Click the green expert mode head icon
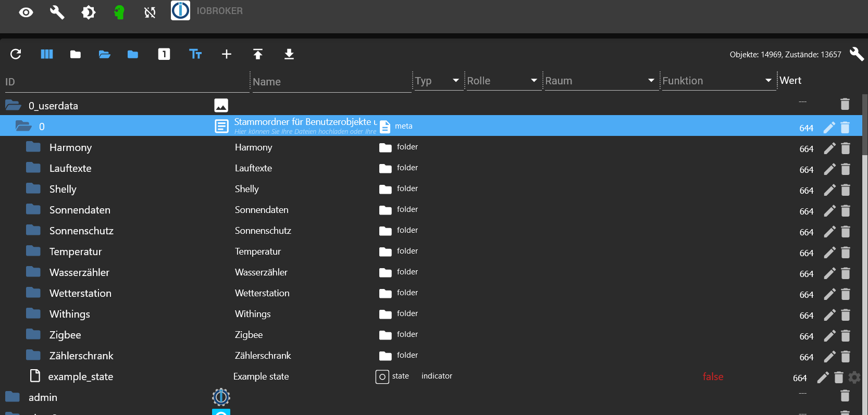This screenshot has width=868, height=415. point(119,12)
